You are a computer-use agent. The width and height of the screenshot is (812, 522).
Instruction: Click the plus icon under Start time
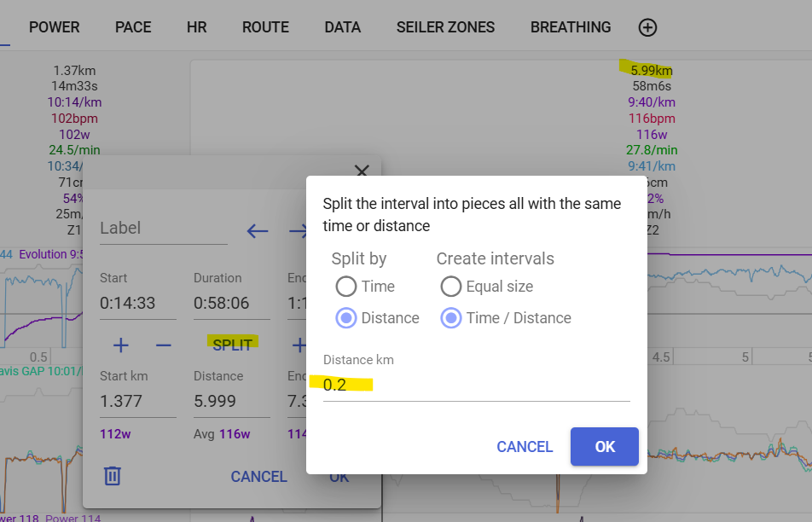pos(121,345)
